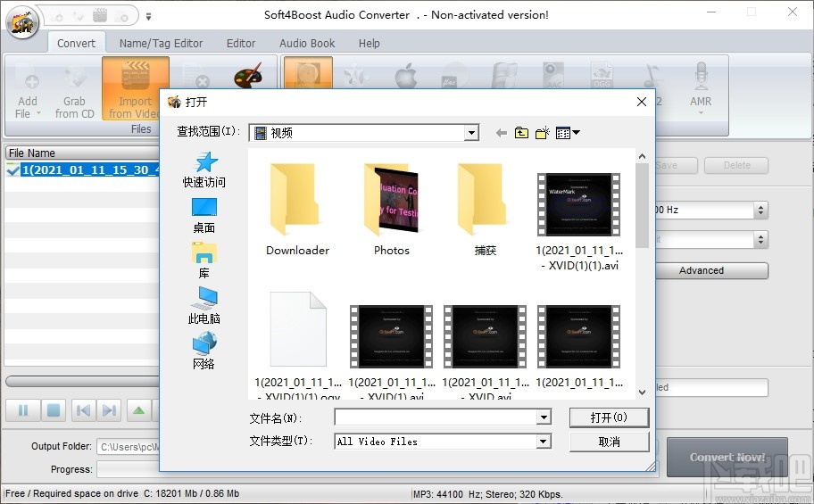Click the paint palette icon in Files group

point(247,77)
